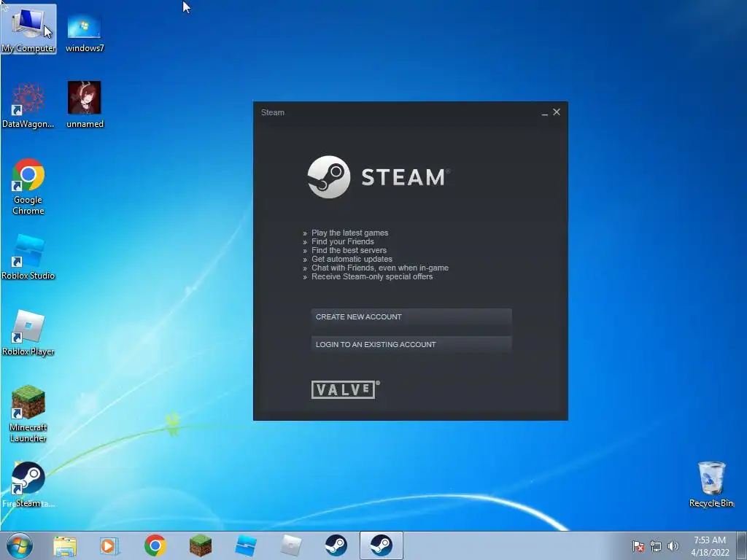Click 'Chat with Friends, even when in-game'
The height and width of the screenshot is (560, 747).
coord(379,268)
